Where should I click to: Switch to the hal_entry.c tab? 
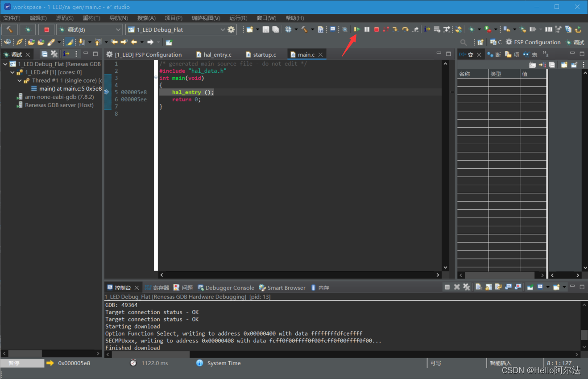point(218,54)
